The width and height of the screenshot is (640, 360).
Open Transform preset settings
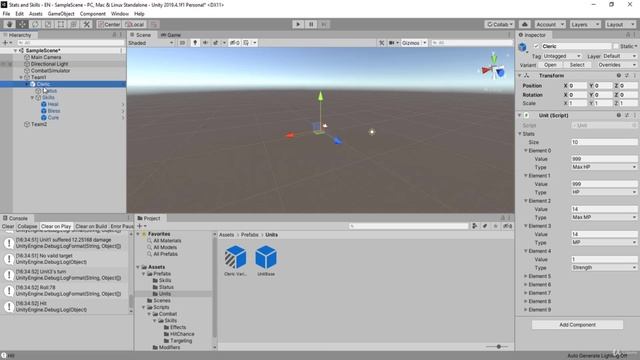point(627,76)
